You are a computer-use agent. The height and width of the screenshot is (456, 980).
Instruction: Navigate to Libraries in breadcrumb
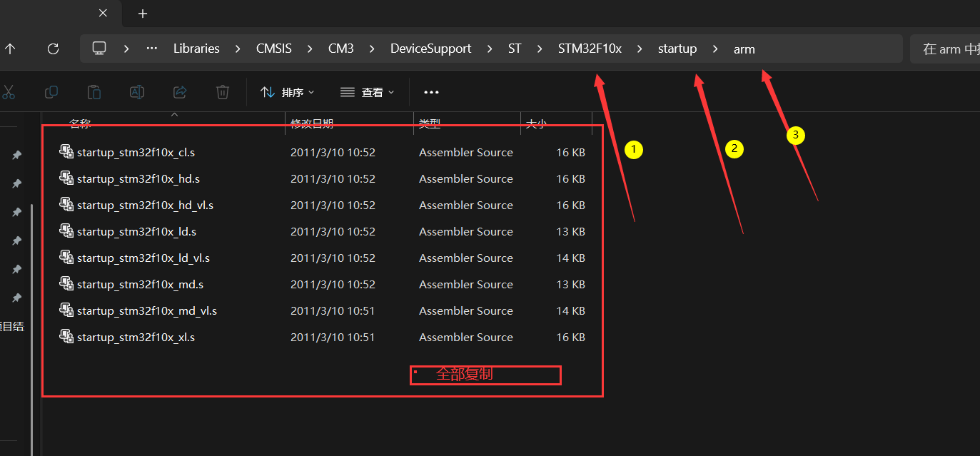tap(196, 49)
